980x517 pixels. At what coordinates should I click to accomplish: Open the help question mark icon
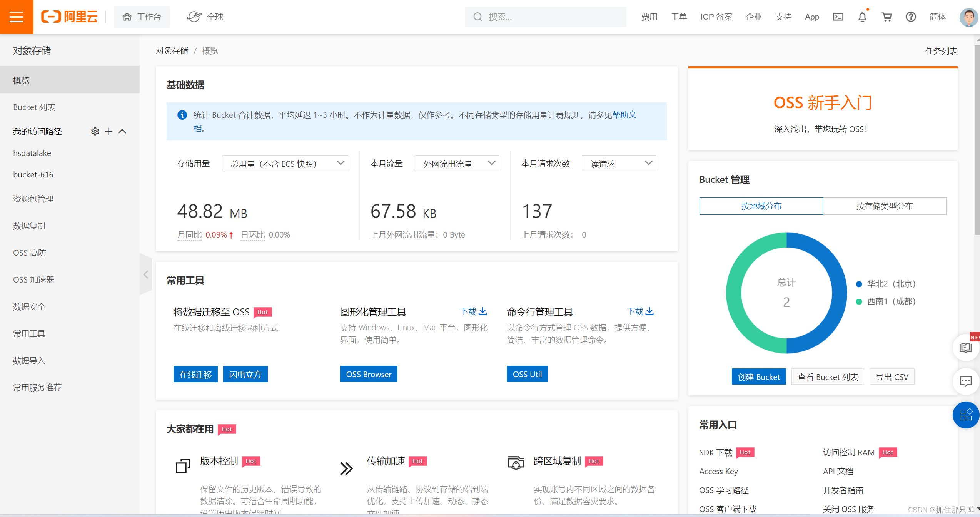point(910,17)
